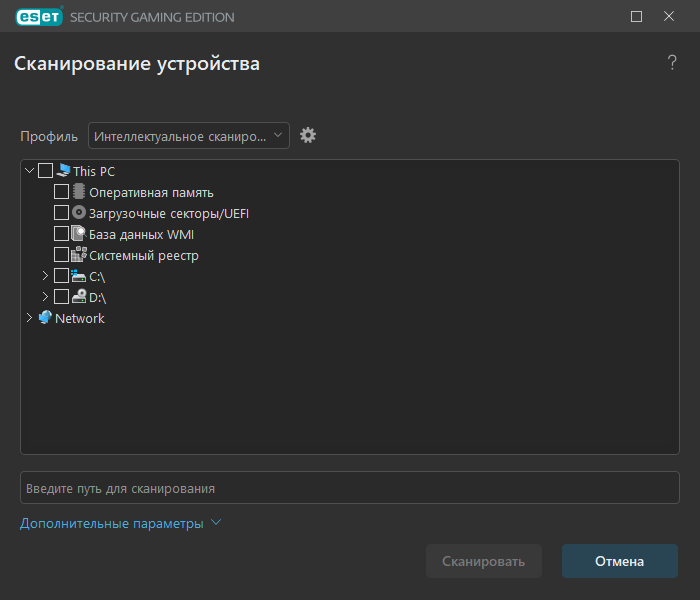Click the C:\ drive icon
Screen dimensions: 700x600
(x=79, y=276)
